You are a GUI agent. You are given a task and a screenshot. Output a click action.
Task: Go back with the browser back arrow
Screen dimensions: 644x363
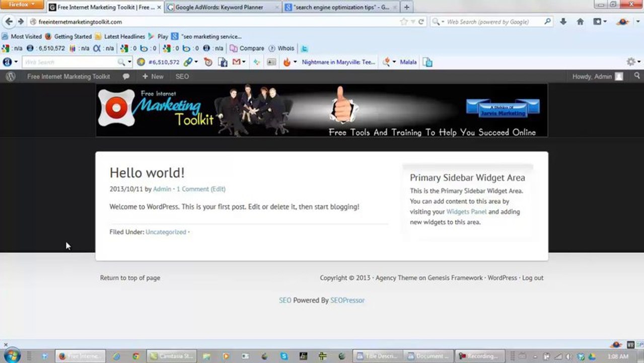(9, 22)
